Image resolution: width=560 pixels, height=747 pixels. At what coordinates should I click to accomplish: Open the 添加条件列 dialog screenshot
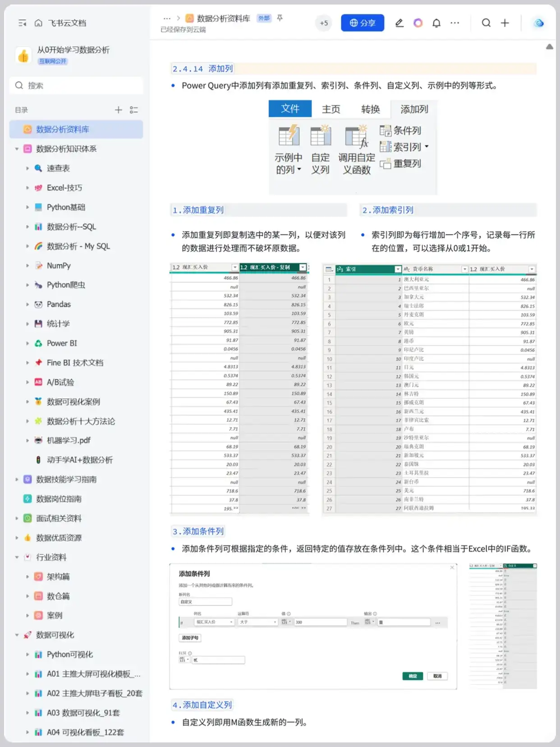pyautogui.click(x=313, y=626)
